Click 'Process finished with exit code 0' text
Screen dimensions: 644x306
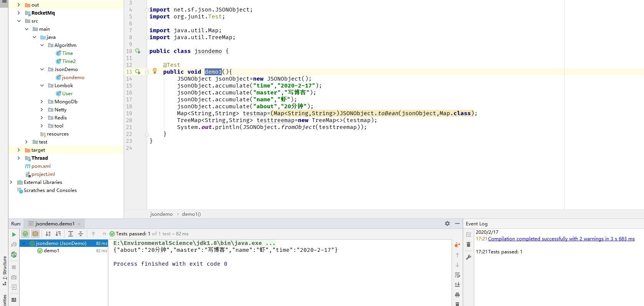tap(170, 264)
